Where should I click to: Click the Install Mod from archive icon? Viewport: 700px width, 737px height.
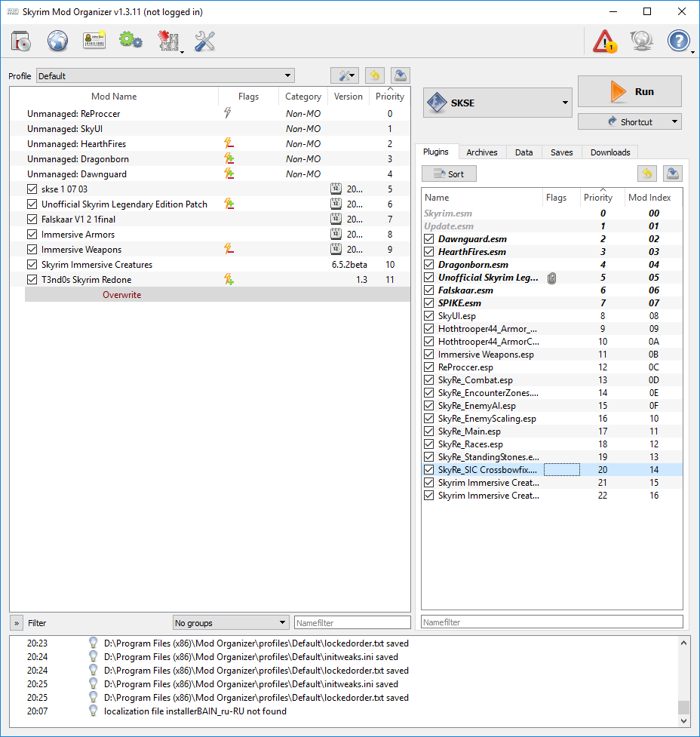[x=21, y=41]
